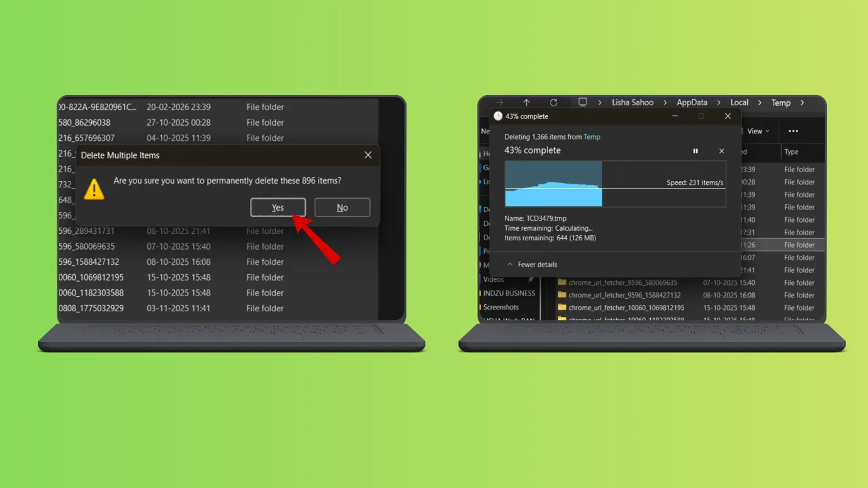Go up one folder with the Up arrow
Viewport: 868px width, 488px height.
526,103
